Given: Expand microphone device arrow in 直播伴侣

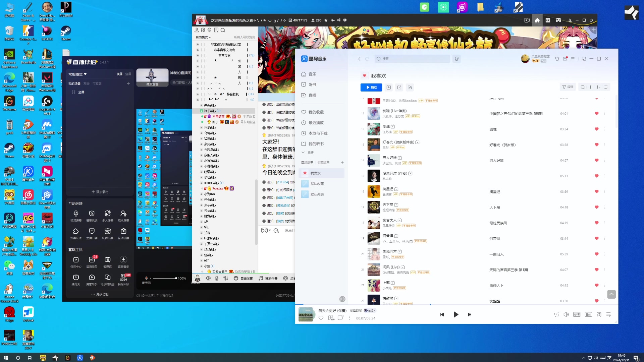Looking at the screenshot, I should (x=150, y=278).
